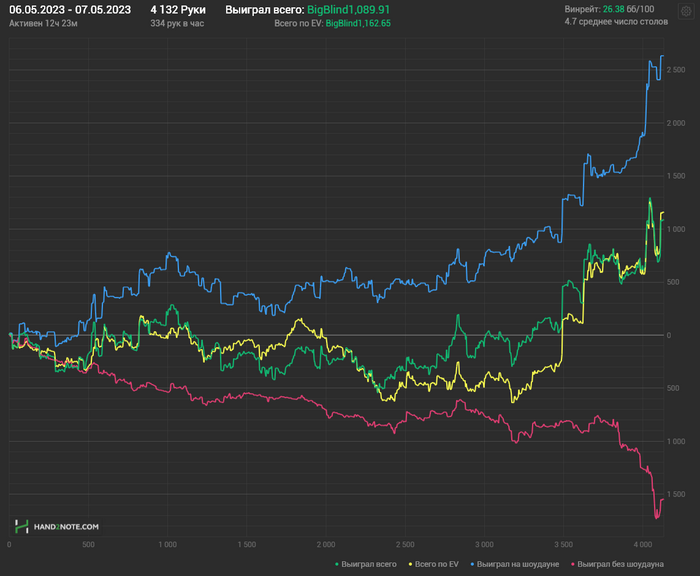Click the y-axis label 2 000
Viewport: 700px width, 576px height.
coord(676,123)
